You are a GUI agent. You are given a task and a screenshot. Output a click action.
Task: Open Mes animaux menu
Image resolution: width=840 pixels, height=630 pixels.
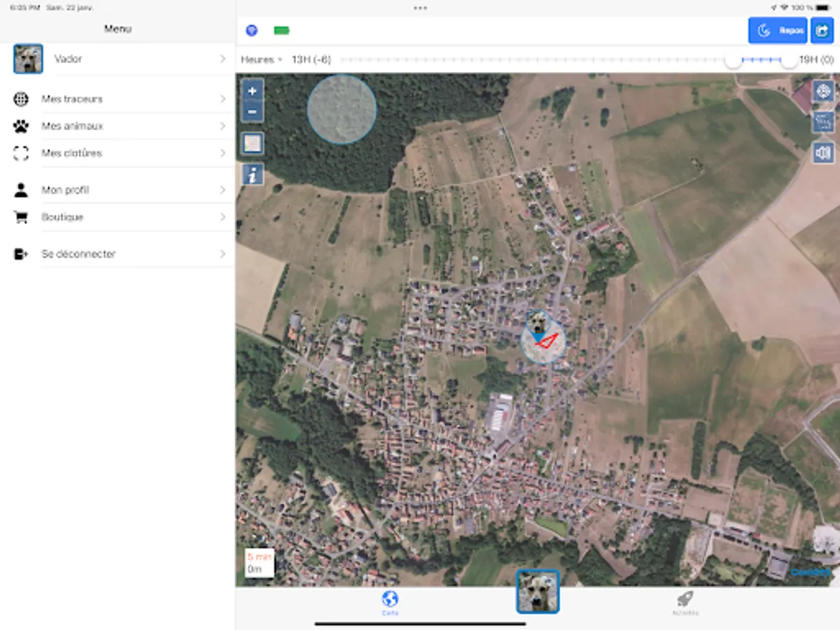pos(118,127)
